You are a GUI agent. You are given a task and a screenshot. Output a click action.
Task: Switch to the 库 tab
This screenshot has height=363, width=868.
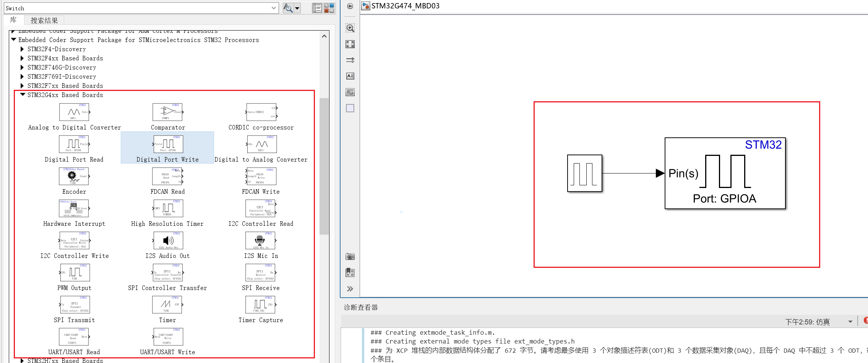pos(13,20)
